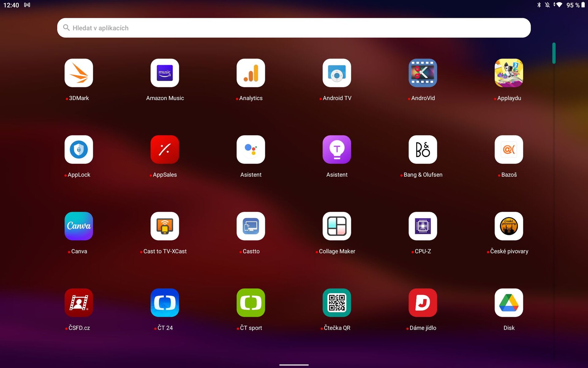Open CPU-Z hardware info
Viewport: 588px width, 368px height.
pos(423,226)
